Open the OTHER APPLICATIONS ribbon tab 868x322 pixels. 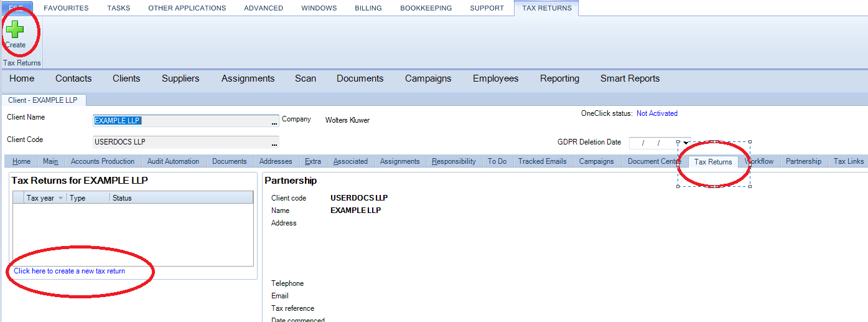(x=187, y=8)
